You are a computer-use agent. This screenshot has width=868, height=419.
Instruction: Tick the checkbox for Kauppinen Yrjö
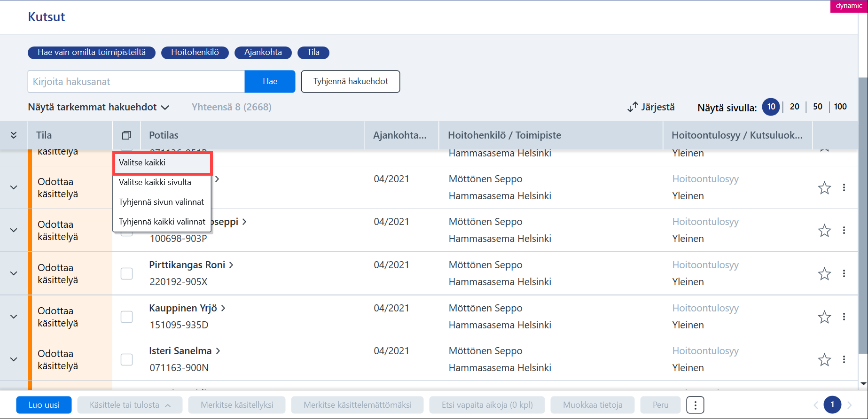tap(127, 317)
